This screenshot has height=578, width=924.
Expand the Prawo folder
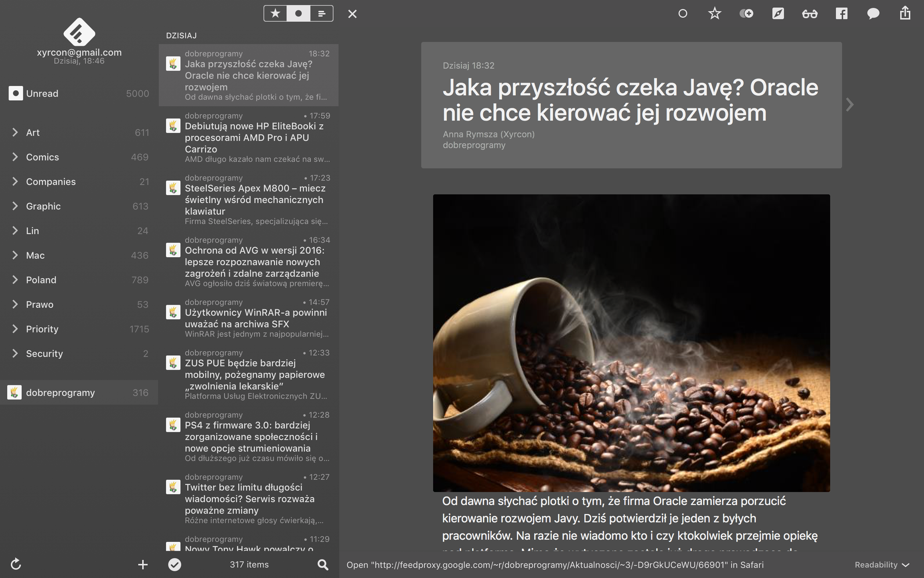pos(15,304)
